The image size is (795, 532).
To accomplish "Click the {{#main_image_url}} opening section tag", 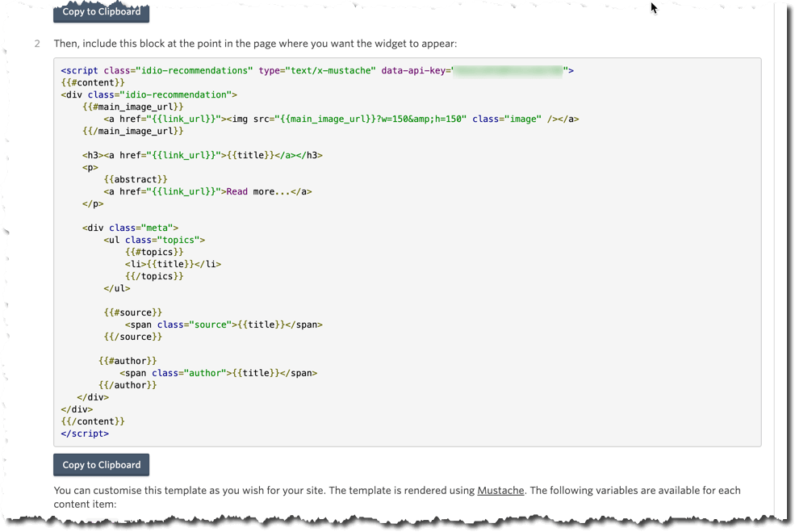I will click(133, 107).
